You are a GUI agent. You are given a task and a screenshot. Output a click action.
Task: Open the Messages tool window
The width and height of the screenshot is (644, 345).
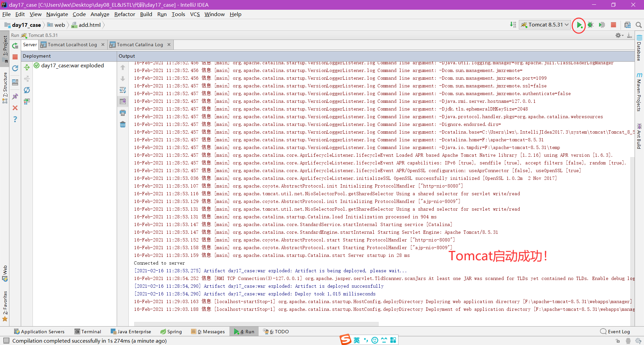(x=208, y=332)
